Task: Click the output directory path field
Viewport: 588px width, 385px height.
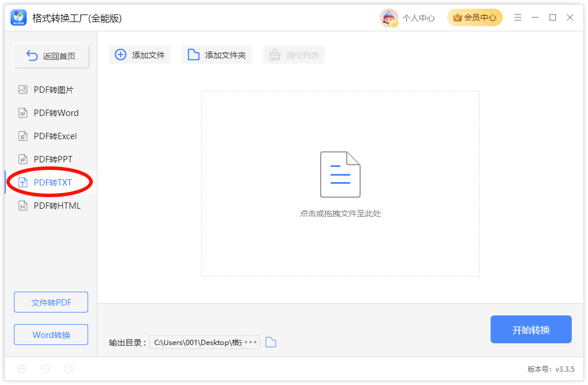Action: 196,342
